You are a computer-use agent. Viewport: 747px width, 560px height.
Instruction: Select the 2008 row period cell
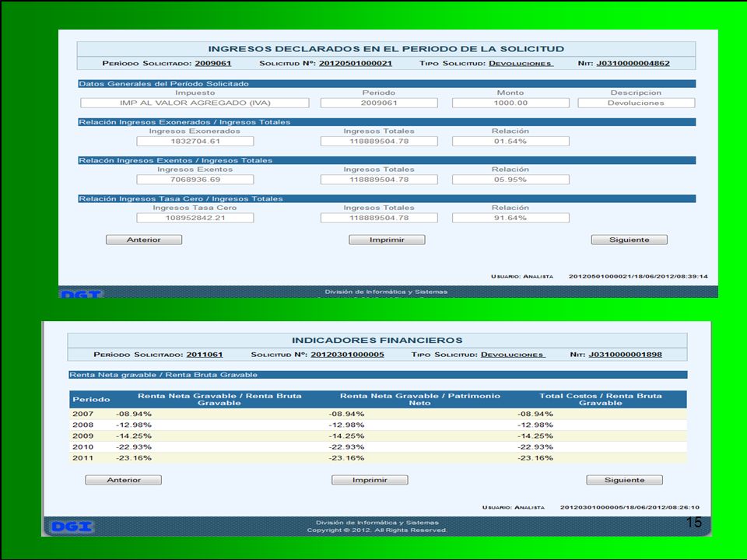coord(83,425)
